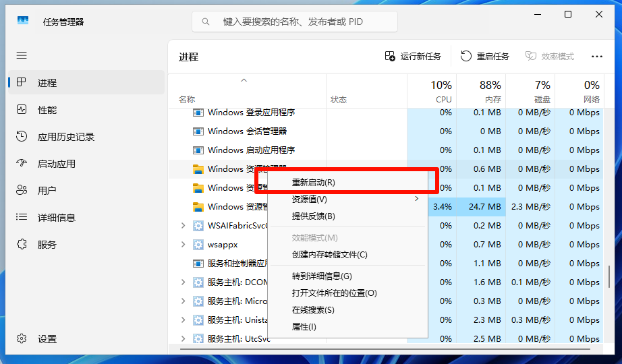Click the horizontal scrollbar at list bottom
Image resolution: width=622 pixels, height=364 pixels.
tap(385, 349)
